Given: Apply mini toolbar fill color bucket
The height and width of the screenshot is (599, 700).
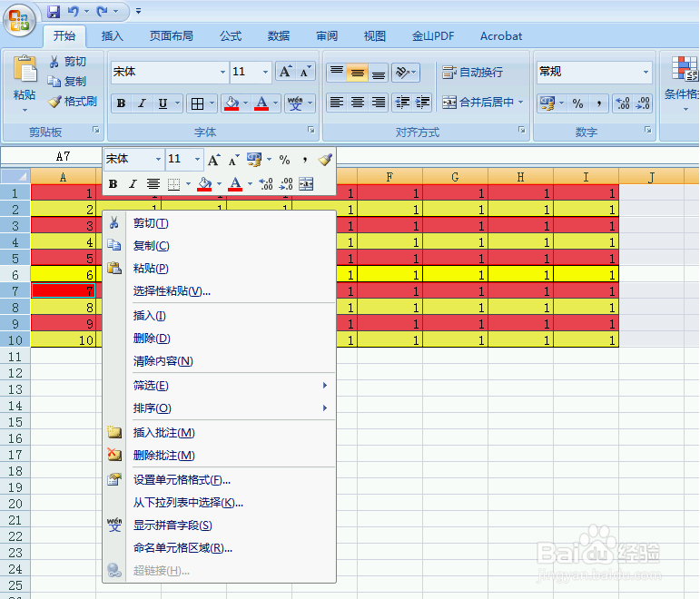Looking at the screenshot, I should (x=204, y=184).
